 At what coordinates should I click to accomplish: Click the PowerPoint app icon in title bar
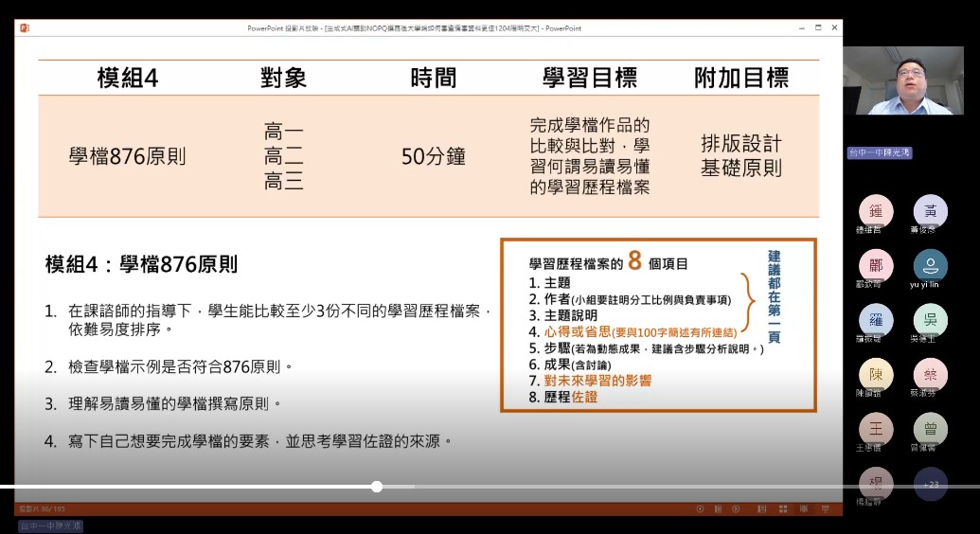point(25,27)
